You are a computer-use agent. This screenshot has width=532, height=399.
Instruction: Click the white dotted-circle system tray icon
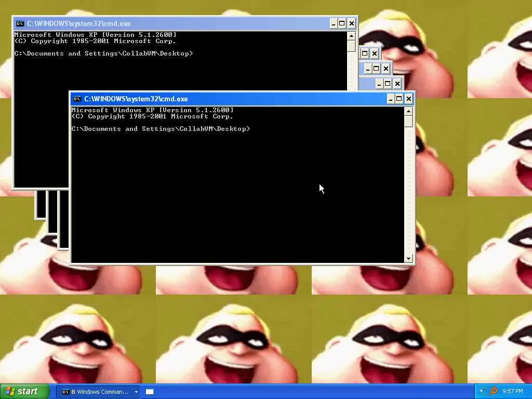pyautogui.click(x=483, y=392)
